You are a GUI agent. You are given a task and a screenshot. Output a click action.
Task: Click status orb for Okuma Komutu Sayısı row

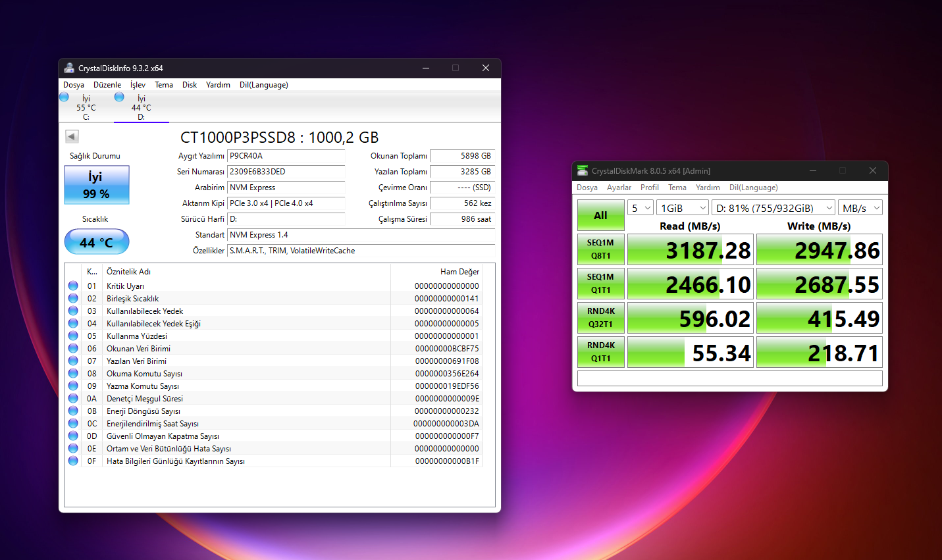coord(73,373)
